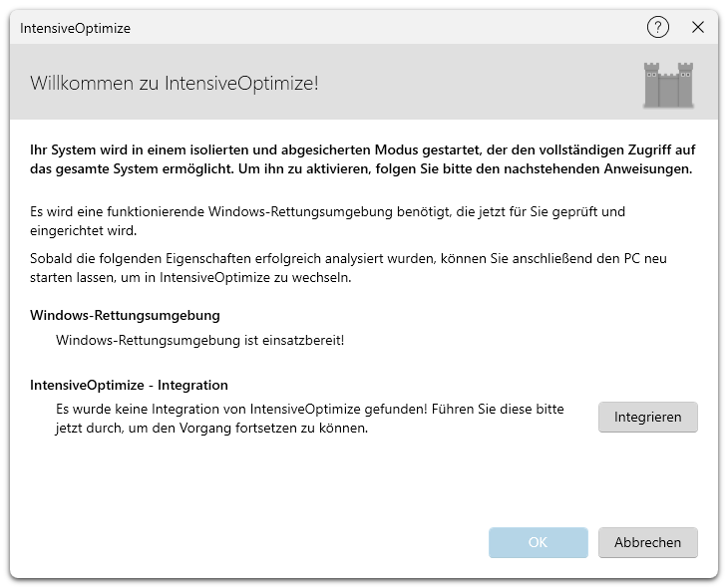Open help with the question mark icon

pyautogui.click(x=657, y=28)
